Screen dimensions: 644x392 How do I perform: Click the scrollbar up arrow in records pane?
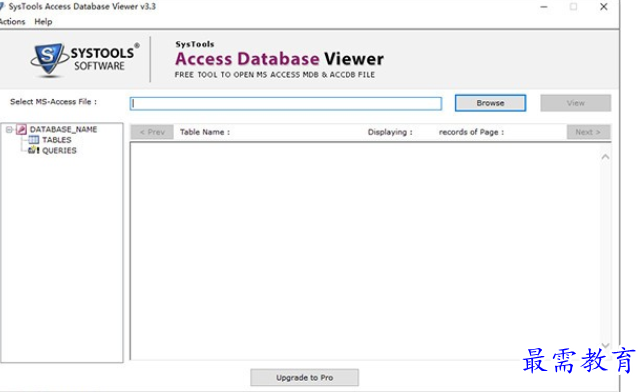click(605, 157)
